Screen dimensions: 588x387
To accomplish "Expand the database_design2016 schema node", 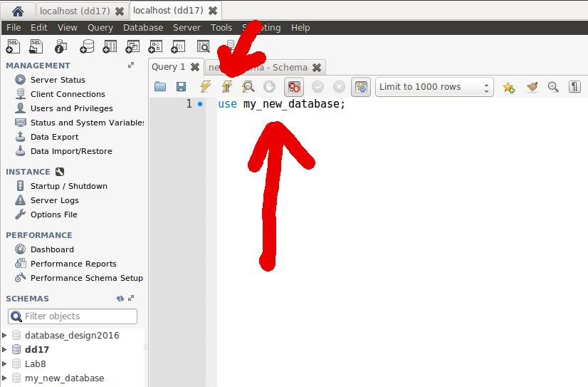I will [x=5, y=336].
